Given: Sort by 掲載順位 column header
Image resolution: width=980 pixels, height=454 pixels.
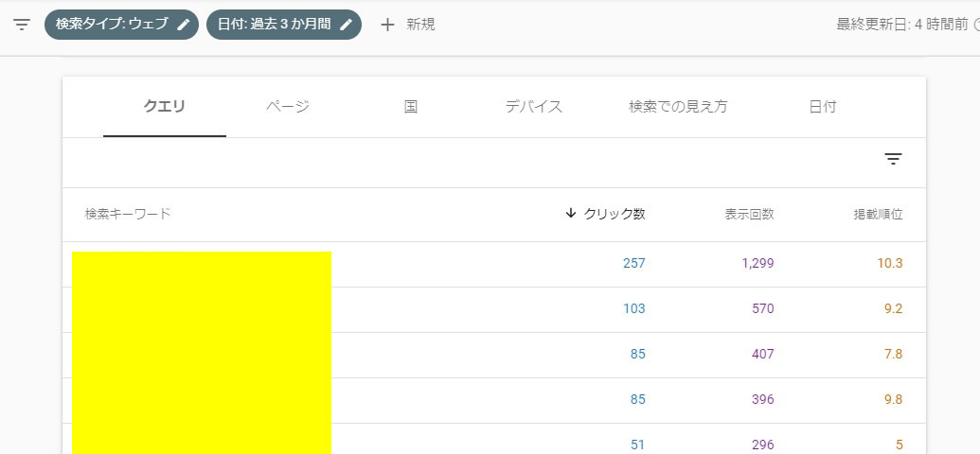Looking at the screenshot, I should pos(878,214).
